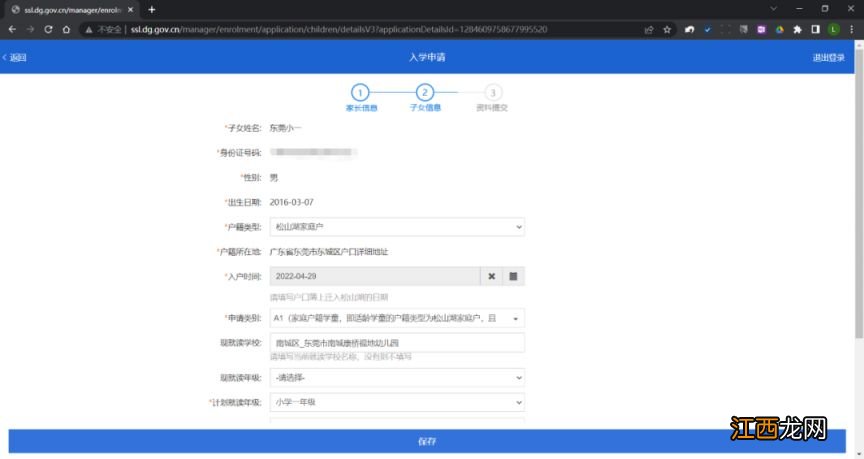Click the address bar URL
The image size is (864, 459).
click(x=338, y=30)
